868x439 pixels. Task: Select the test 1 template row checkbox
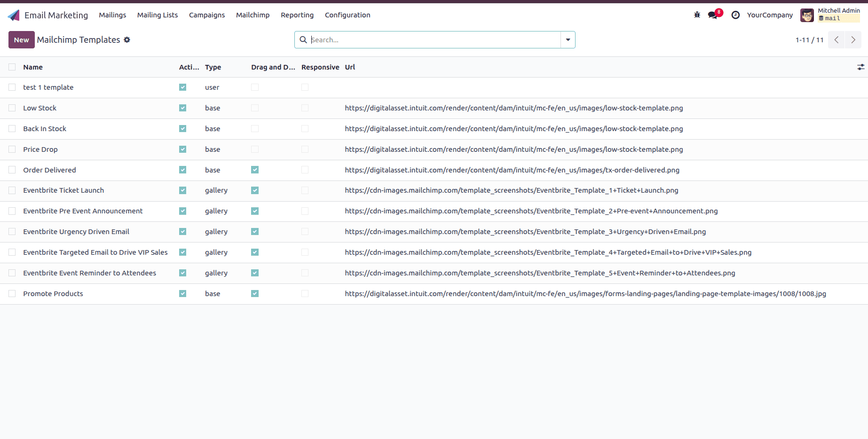point(12,87)
